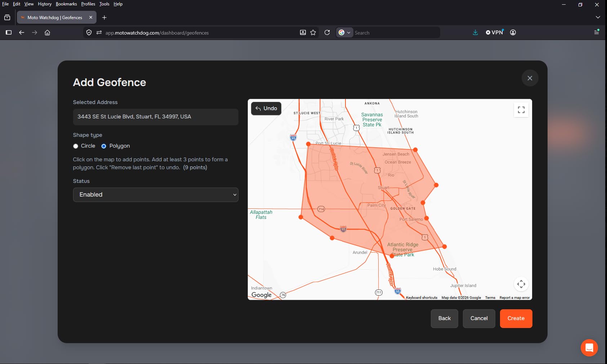
Task: Click the Selected Address field
Action: point(156,117)
